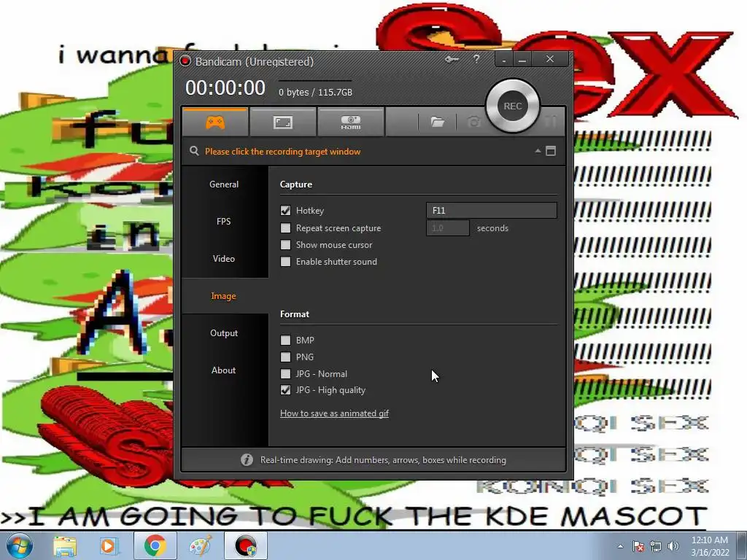Open Windows Media Player taskbar icon
The width and height of the screenshot is (747, 560).
(108, 546)
